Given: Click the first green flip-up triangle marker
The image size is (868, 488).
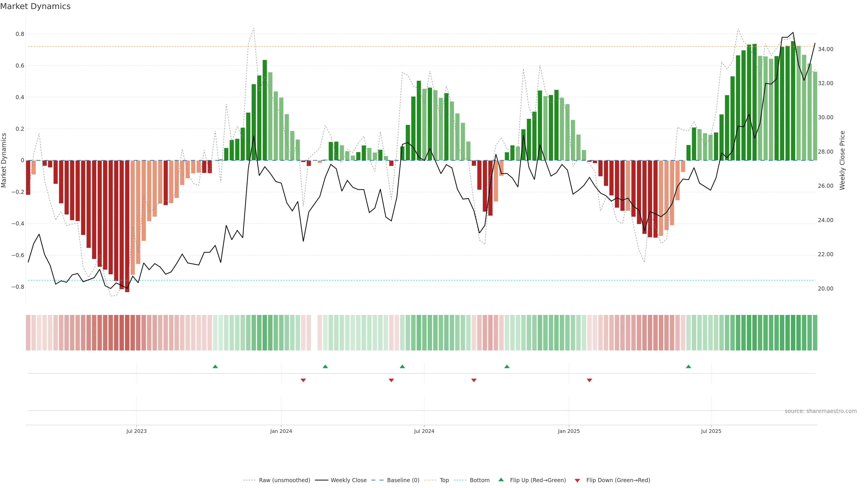Looking at the screenshot, I should 215,366.
